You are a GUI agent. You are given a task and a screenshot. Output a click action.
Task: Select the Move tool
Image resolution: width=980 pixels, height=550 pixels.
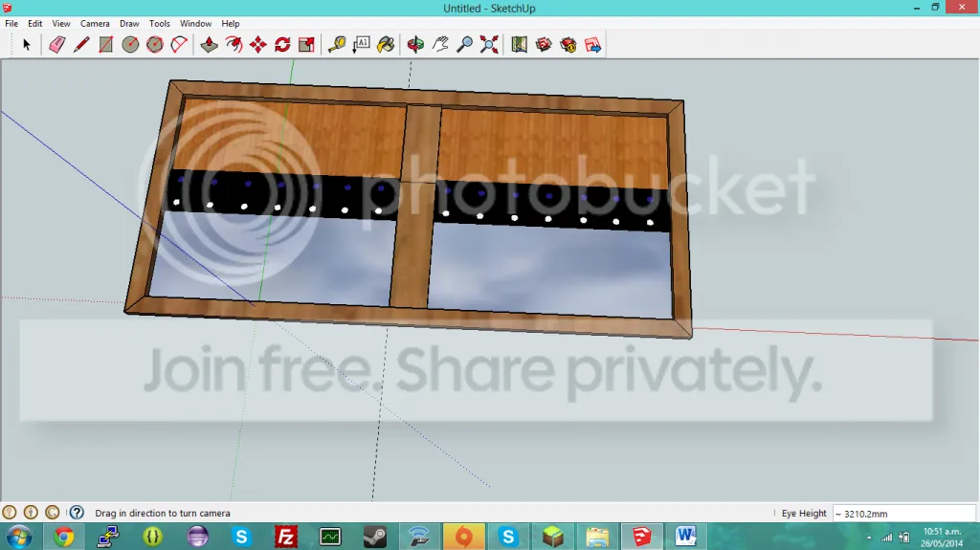coord(258,44)
